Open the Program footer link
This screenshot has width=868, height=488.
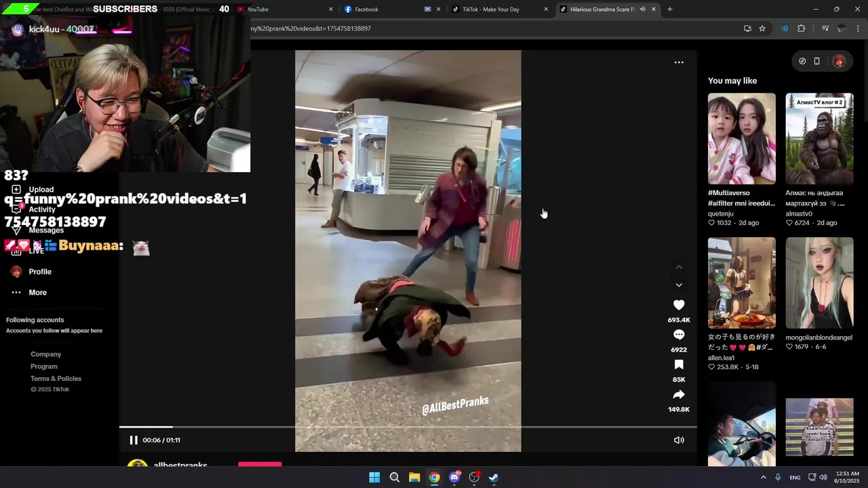click(x=44, y=367)
